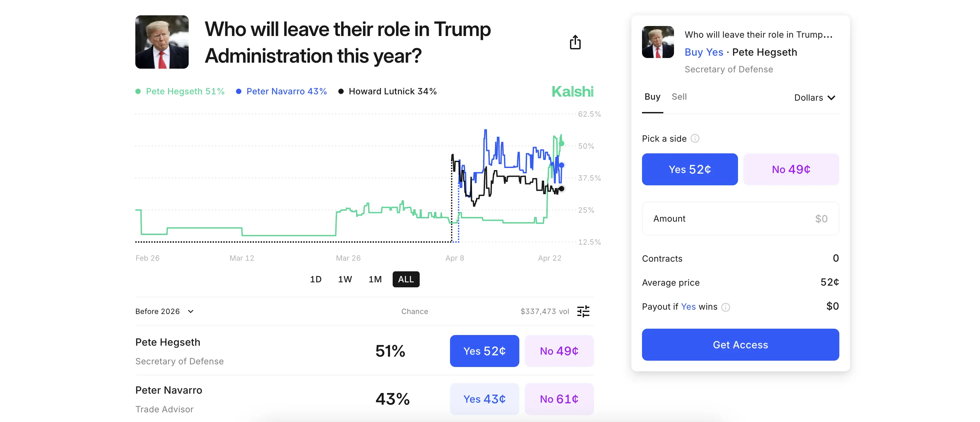Click the info icon beside Pick a side
This screenshot has height=422, width=980.
[695, 139]
